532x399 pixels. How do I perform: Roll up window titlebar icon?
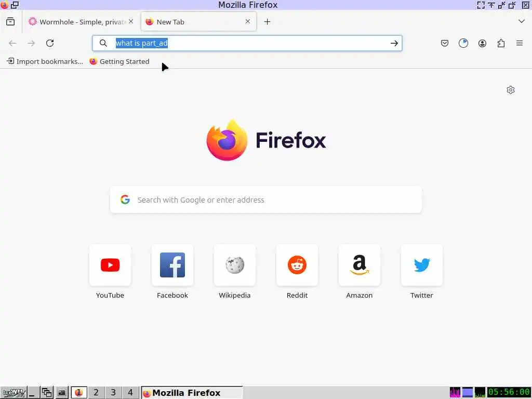(x=491, y=5)
